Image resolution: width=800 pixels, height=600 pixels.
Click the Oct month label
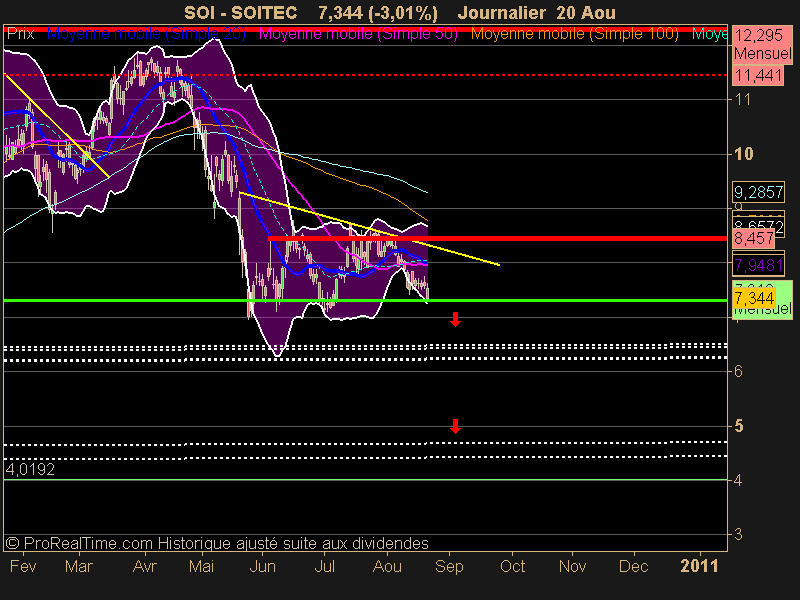pyautogui.click(x=512, y=566)
